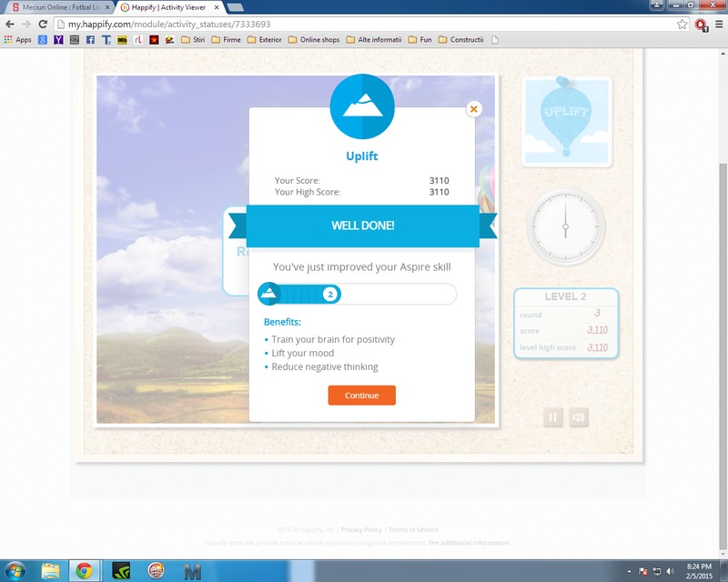
Task: Pause the Uplift game
Action: point(553,417)
